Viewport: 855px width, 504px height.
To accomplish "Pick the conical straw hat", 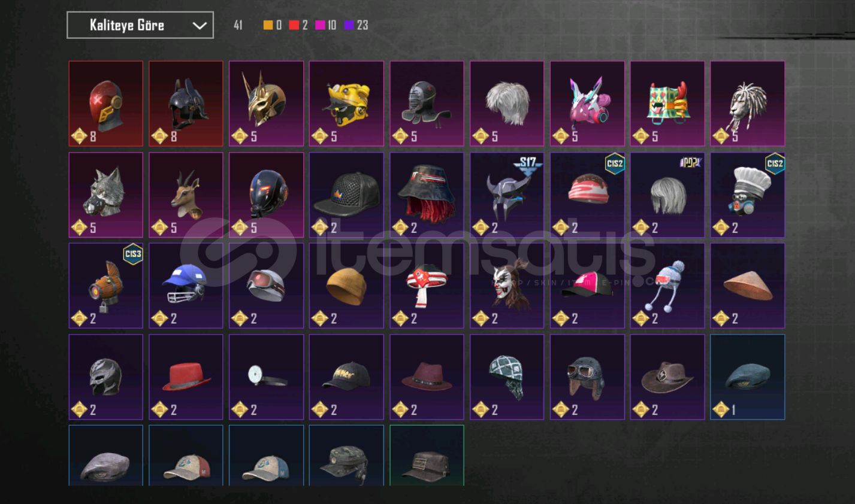I will pos(747,286).
